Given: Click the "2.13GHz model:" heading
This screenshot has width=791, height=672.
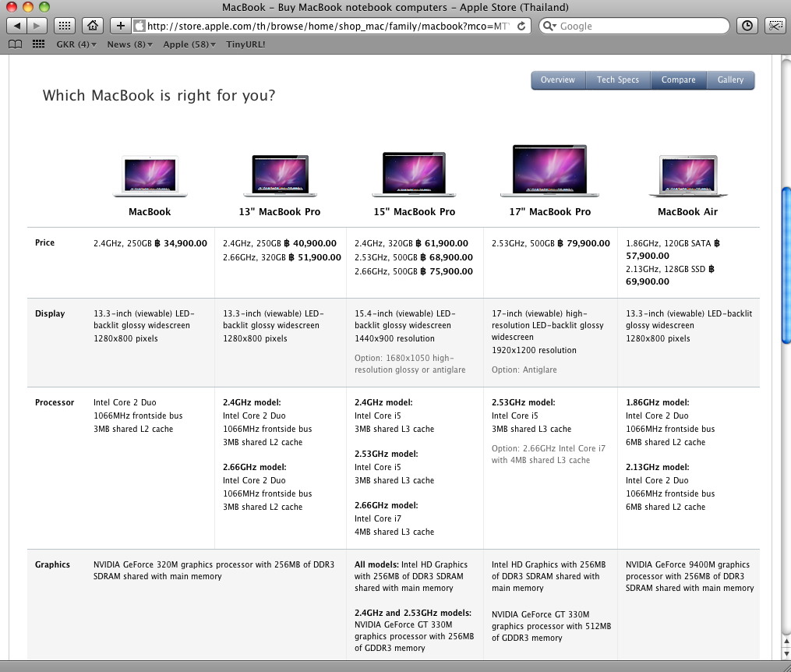Looking at the screenshot, I should 657,467.
